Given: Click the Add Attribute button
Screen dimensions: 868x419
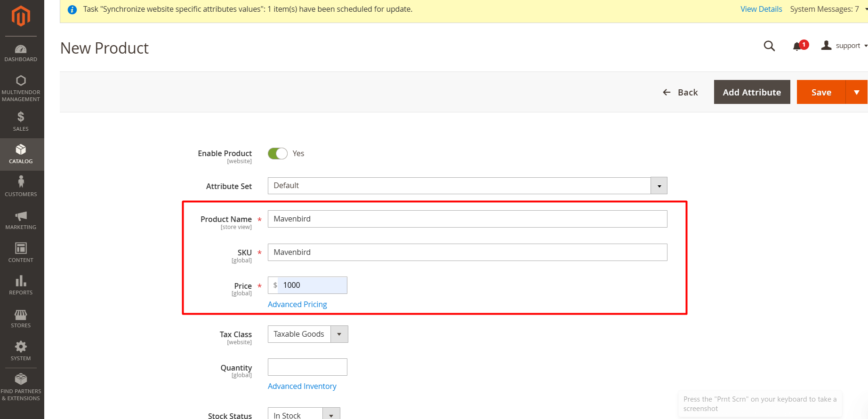Looking at the screenshot, I should [752, 92].
